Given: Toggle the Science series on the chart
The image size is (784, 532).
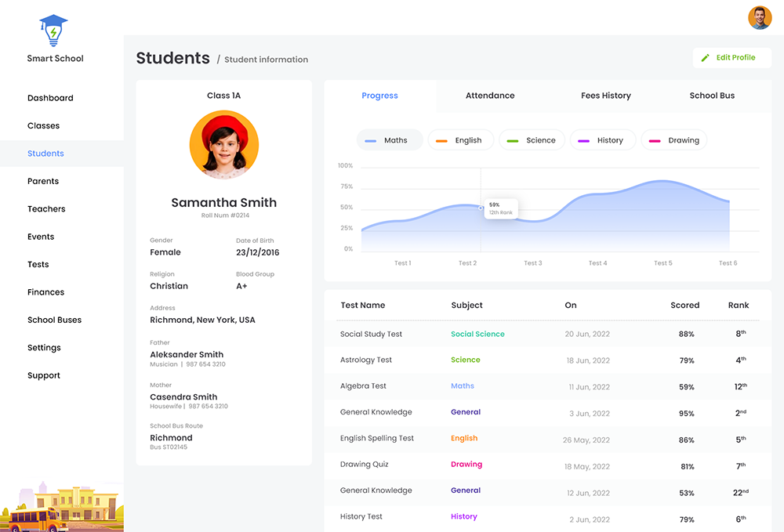Looking at the screenshot, I should pos(532,139).
